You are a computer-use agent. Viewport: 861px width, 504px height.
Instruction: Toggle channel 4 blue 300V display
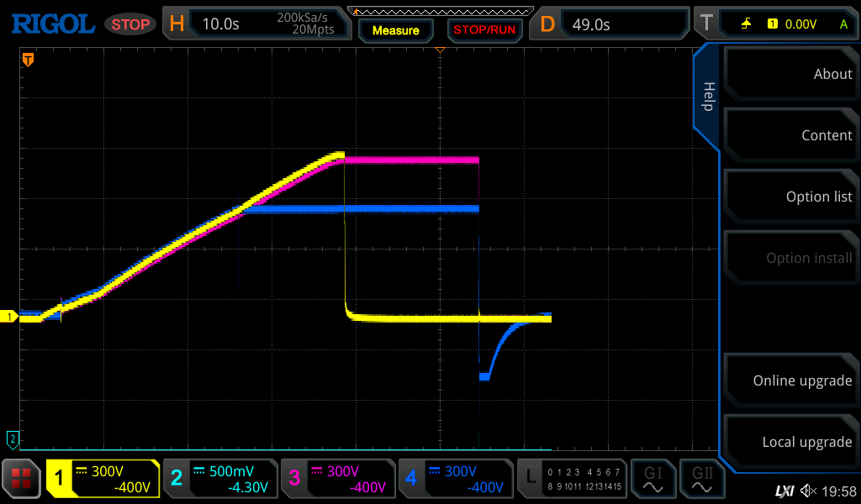(455, 479)
